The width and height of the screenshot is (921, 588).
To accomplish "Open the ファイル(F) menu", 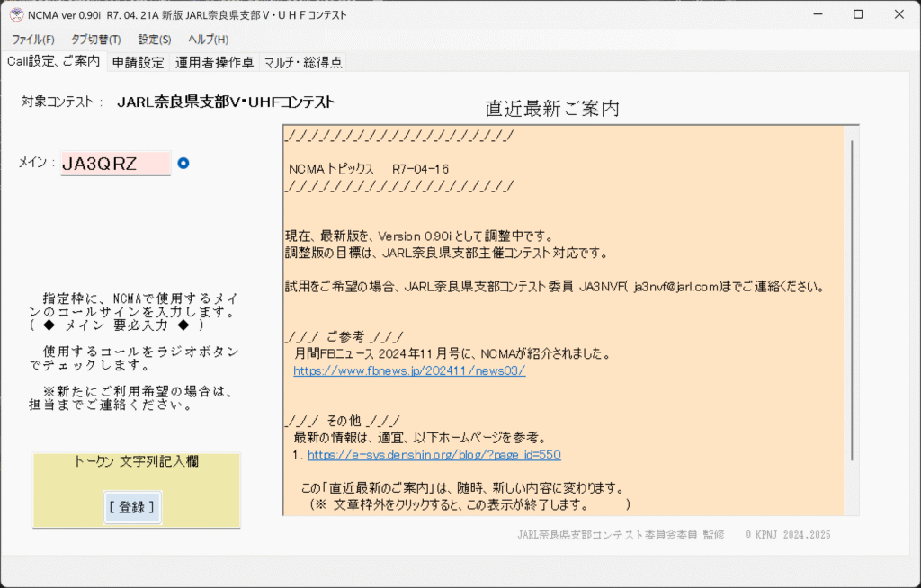I will (33, 40).
